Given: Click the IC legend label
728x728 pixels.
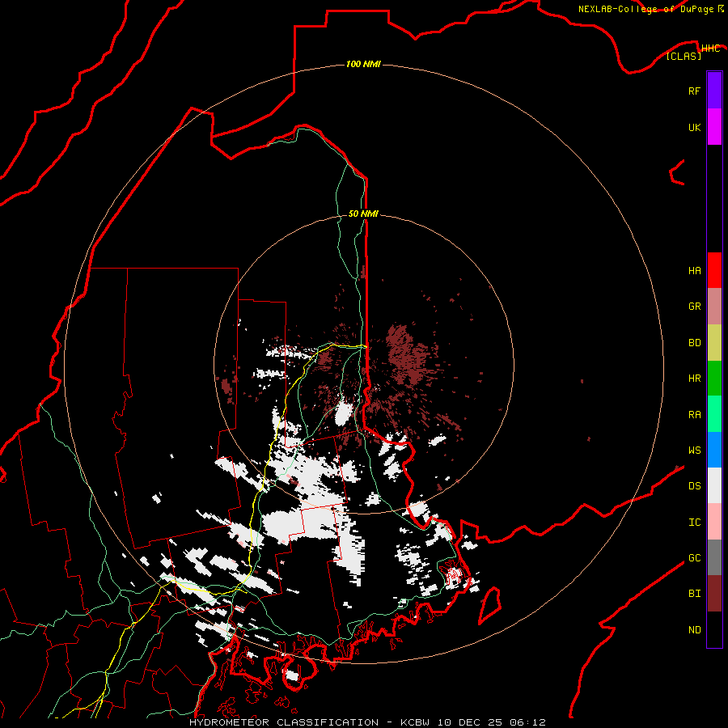Looking at the screenshot, I should pos(694,523).
